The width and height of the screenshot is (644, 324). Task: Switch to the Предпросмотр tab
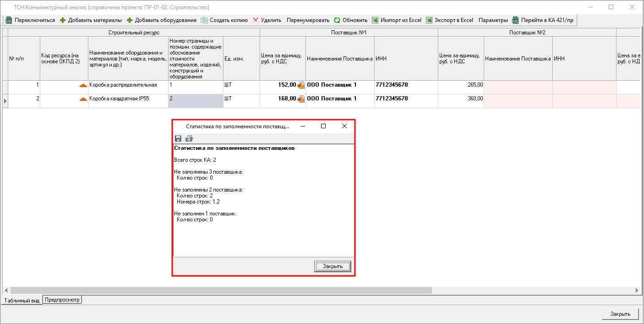coord(62,300)
